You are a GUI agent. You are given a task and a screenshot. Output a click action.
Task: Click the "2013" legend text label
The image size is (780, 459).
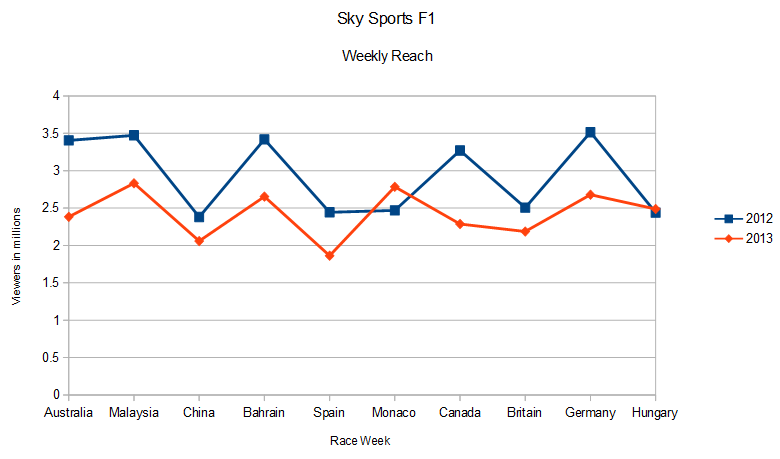[757, 238]
